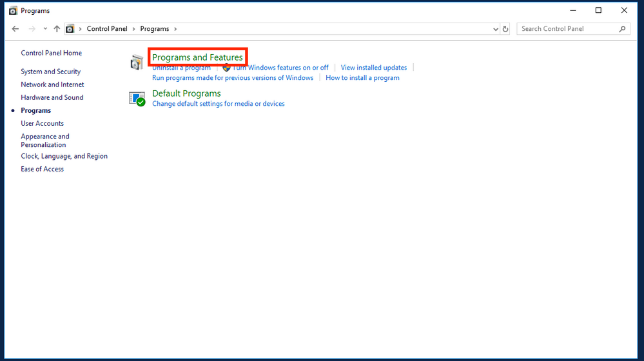The height and width of the screenshot is (361, 644).
Task: Maximize the Programs window
Action: 598,10
